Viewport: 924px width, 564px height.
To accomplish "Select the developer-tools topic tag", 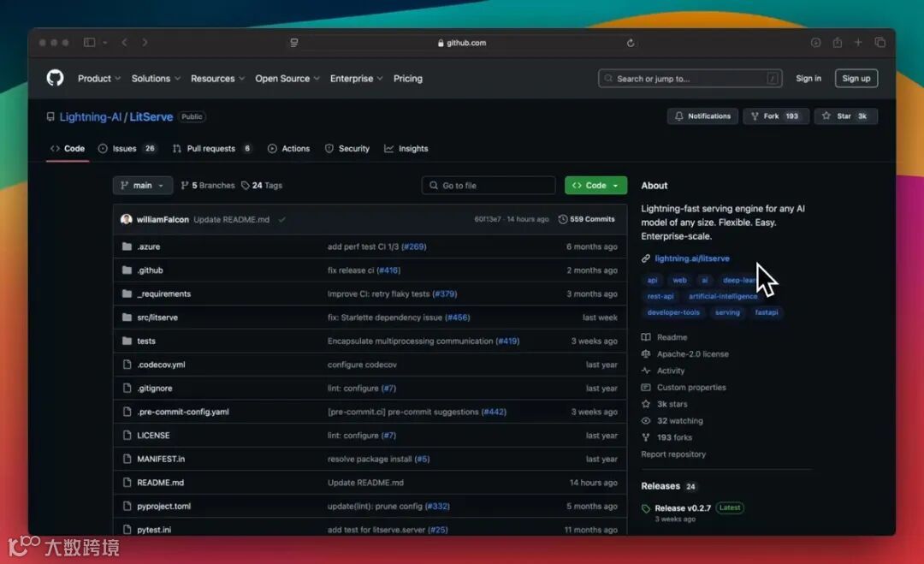I will [x=673, y=312].
